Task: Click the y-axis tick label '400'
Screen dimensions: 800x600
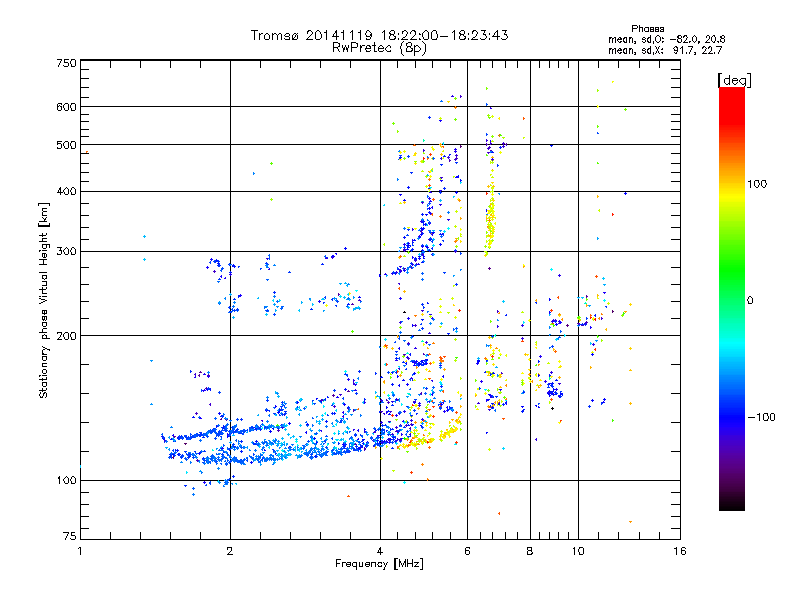Action: 66,191
